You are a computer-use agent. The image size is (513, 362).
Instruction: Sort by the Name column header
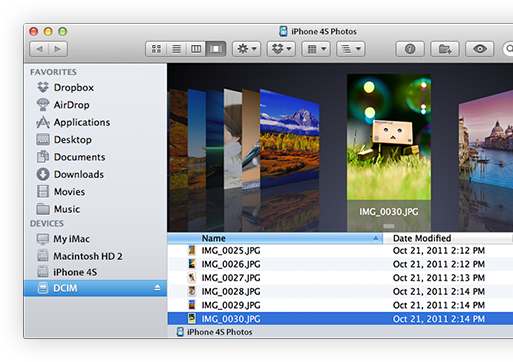[x=275, y=238]
